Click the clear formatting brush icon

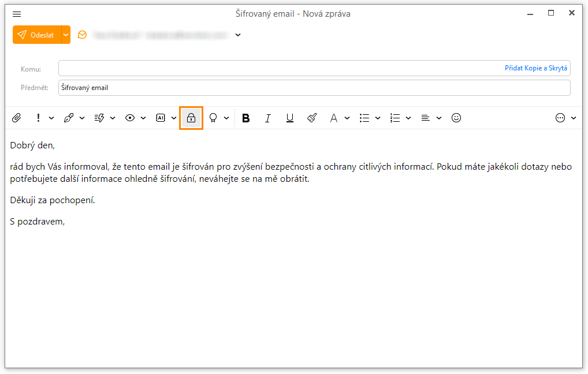(x=312, y=118)
